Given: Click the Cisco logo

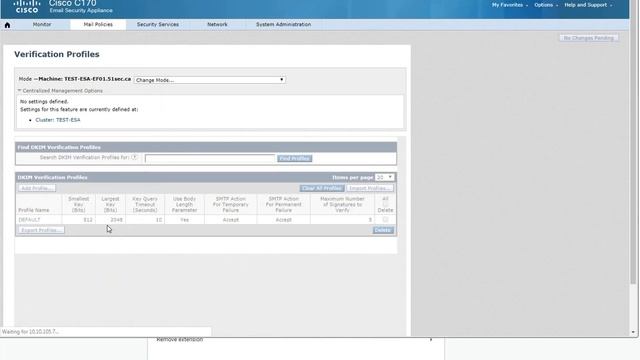Looking at the screenshot, I should tap(27, 7).
